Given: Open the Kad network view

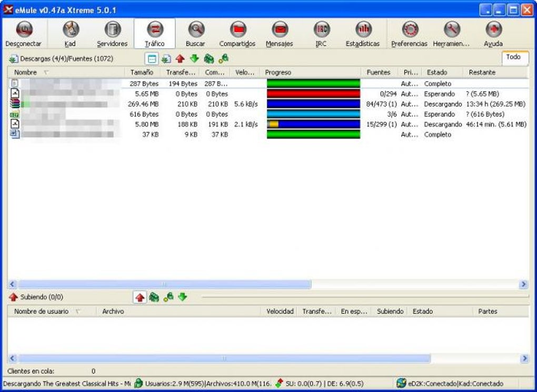Looking at the screenshot, I should pos(70,34).
